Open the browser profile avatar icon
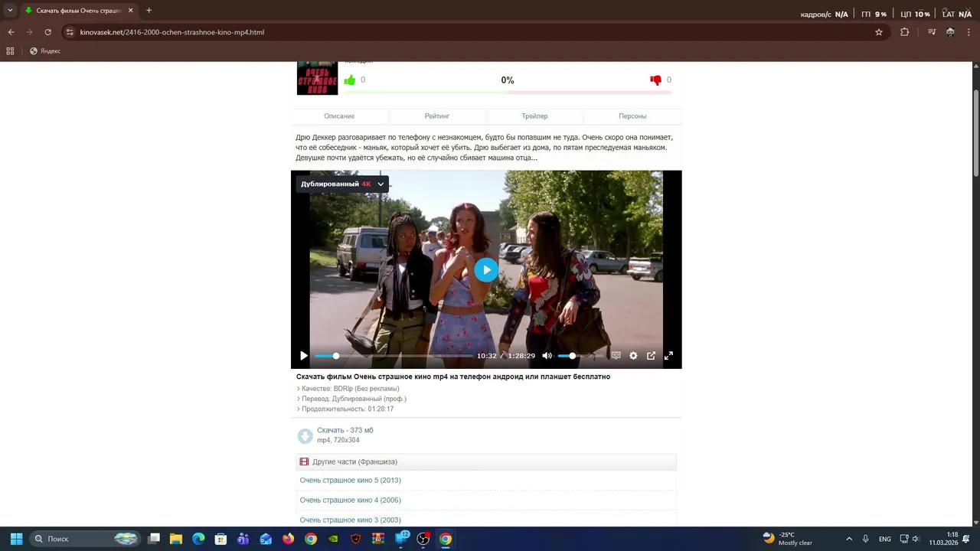Viewport: 980px width, 551px height. pos(950,32)
